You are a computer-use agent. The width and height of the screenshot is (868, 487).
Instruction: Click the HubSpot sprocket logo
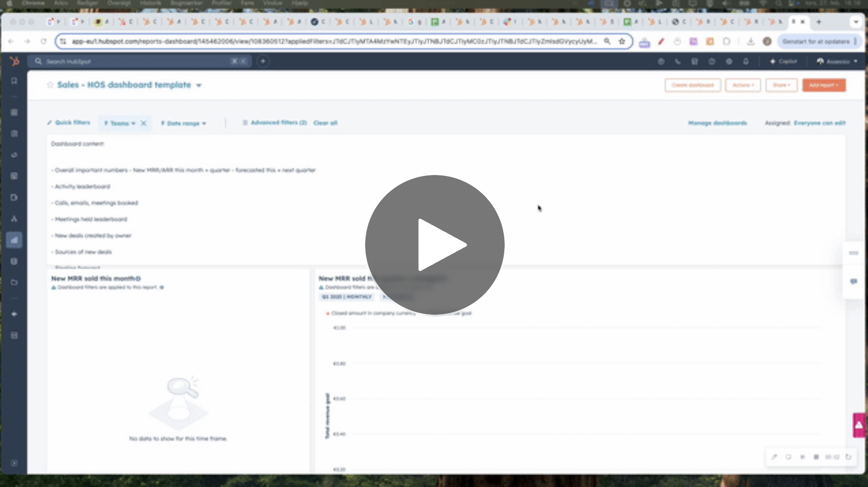tap(14, 61)
